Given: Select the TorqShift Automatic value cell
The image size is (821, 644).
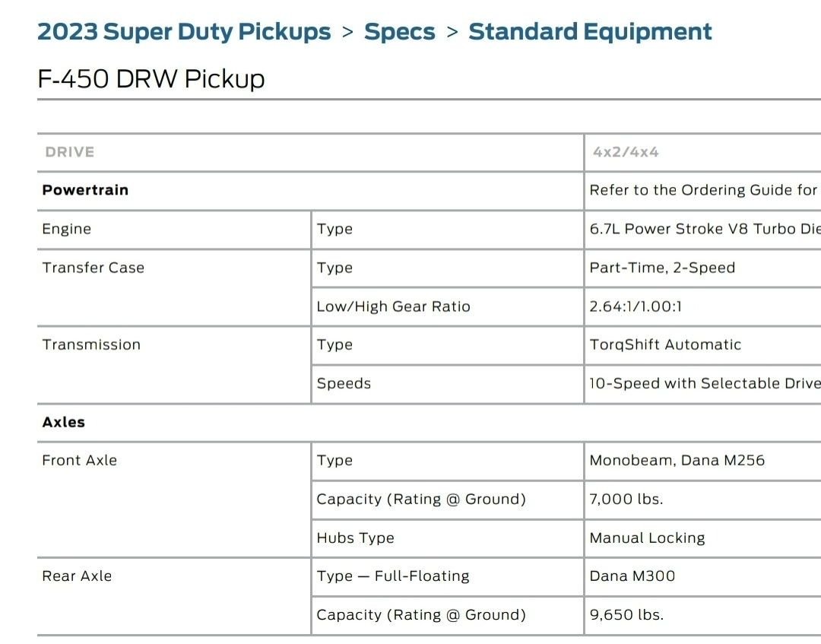Looking at the screenshot, I should click(666, 344).
